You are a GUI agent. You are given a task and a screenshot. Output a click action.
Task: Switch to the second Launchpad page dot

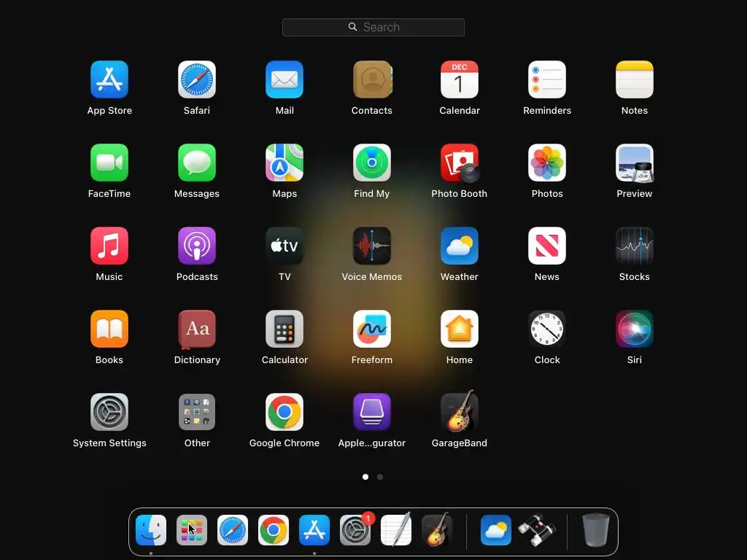click(380, 477)
